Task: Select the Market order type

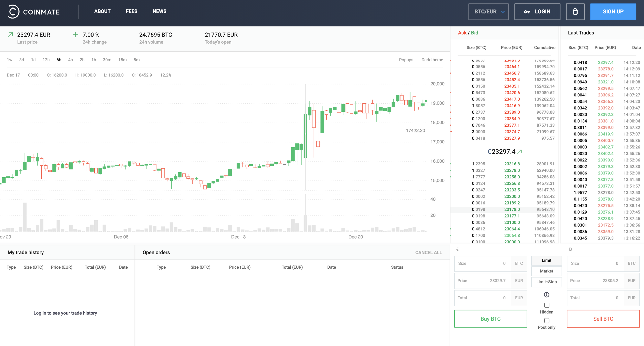Action: click(546, 271)
